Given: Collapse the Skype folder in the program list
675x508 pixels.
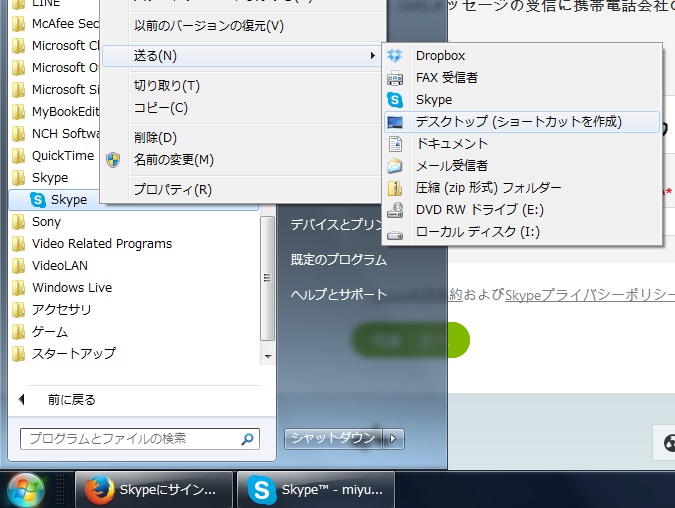Looking at the screenshot, I should pos(55,178).
